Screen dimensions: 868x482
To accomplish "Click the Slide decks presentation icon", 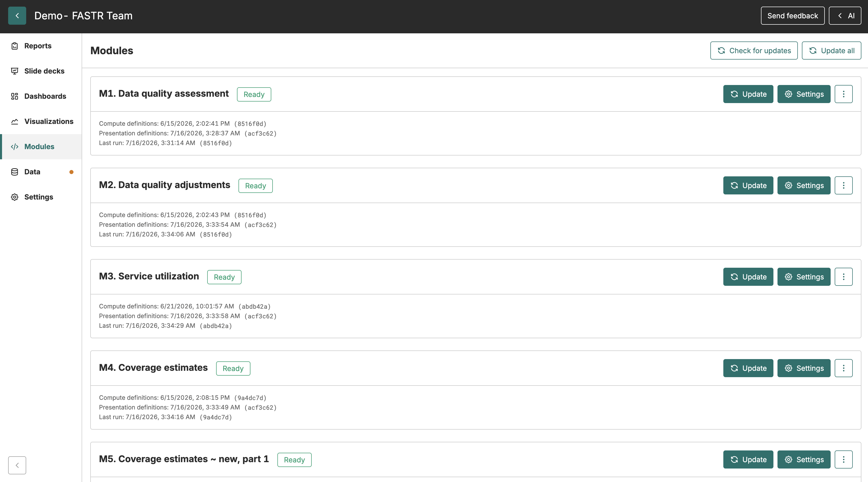I will pyautogui.click(x=14, y=71).
